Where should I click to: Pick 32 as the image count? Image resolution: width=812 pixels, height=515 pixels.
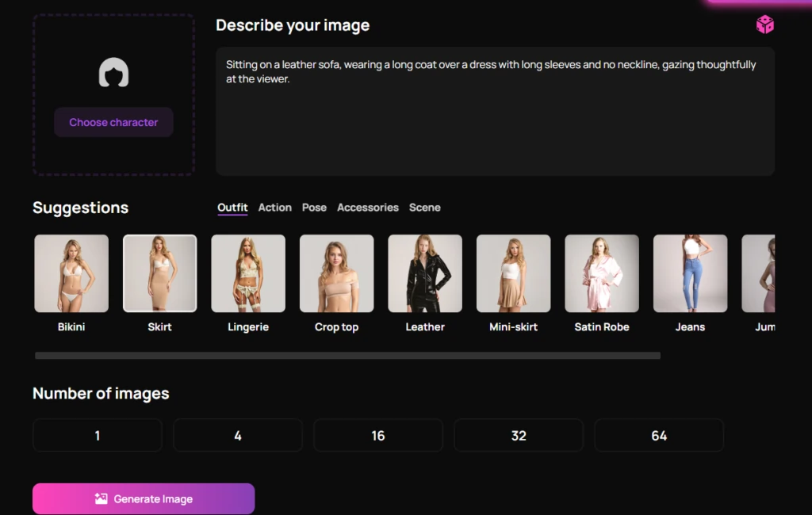[x=519, y=436]
